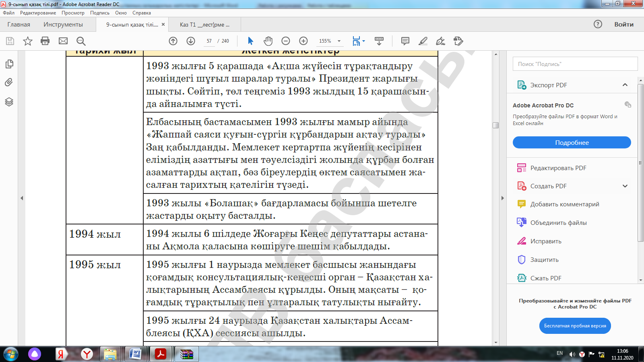644x362 pixels.
Task: Switch to the Инструменты tab
Action: click(x=63, y=25)
